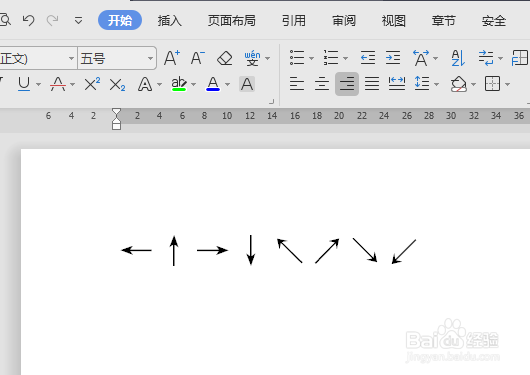Image resolution: width=530 pixels, height=375 pixels.
Task: Click the left indent ruler box marker
Action: click(x=116, y=126)
